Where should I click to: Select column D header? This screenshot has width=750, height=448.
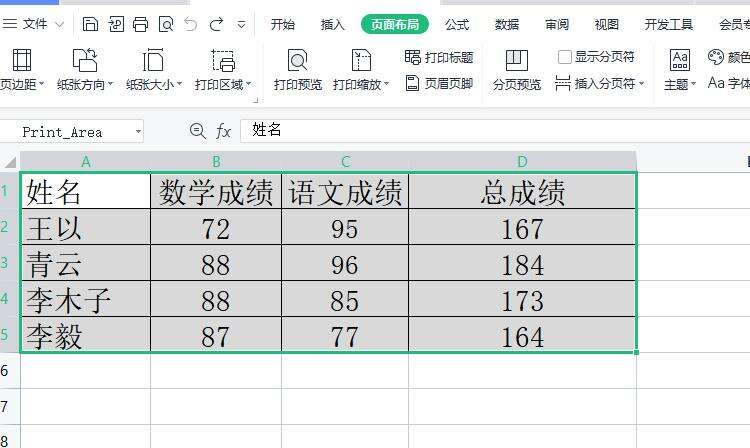522,162
